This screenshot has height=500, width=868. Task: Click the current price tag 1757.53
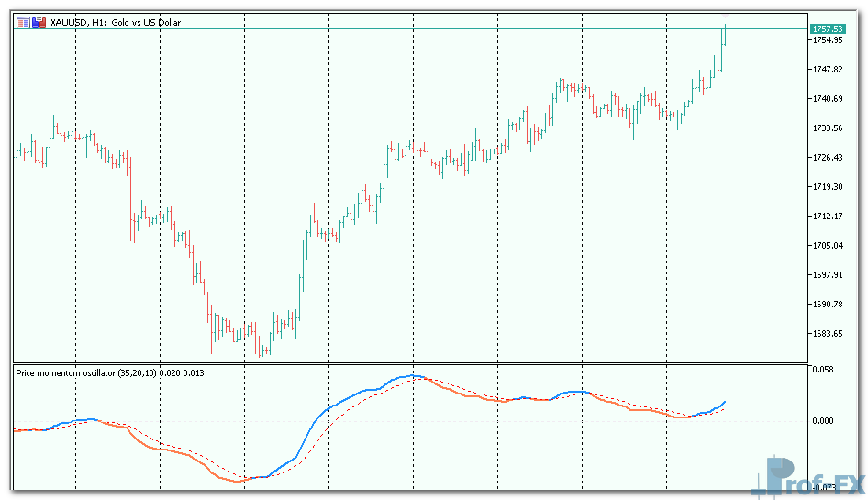point(827,30)
